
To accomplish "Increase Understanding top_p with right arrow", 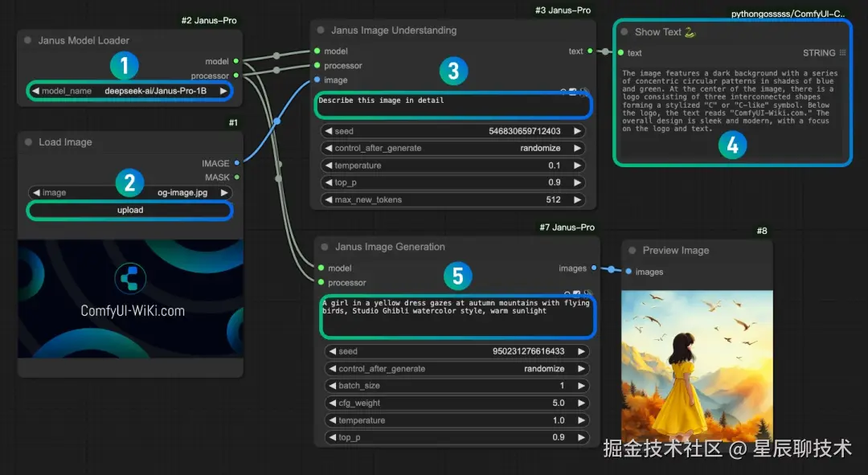I will pos(577,182).
